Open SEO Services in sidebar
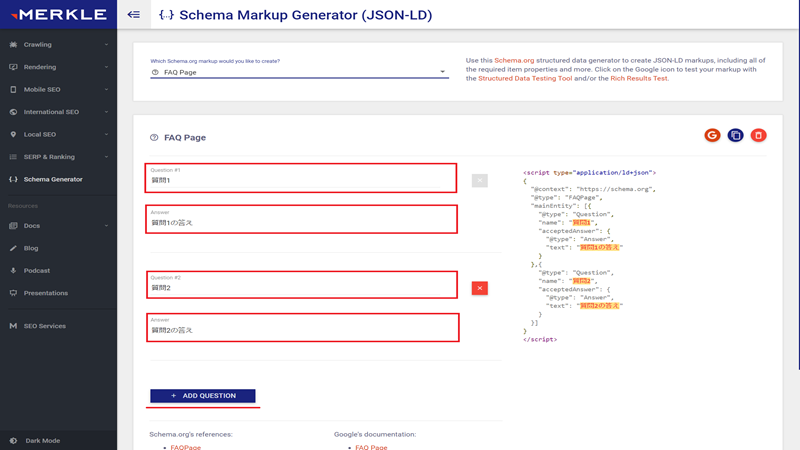Screen dimensions: 800x450 point(58,326)
